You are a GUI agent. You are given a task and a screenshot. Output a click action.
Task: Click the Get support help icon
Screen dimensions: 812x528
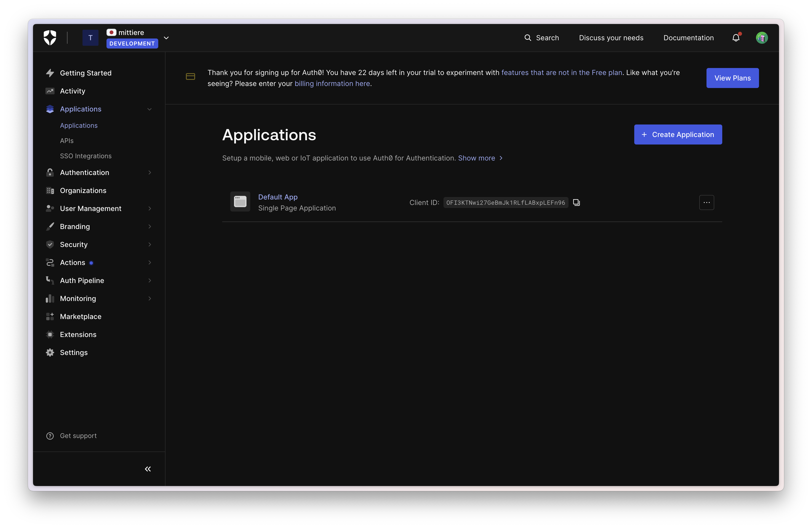click(50, 436)
